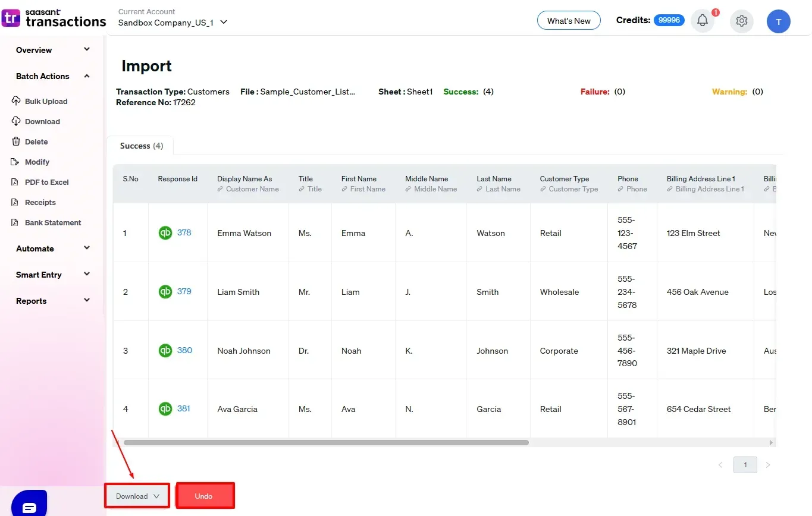This screenshot has width=812, height=516.
Task: Click the Receipts file icon
Action: [x=16, y=202]
